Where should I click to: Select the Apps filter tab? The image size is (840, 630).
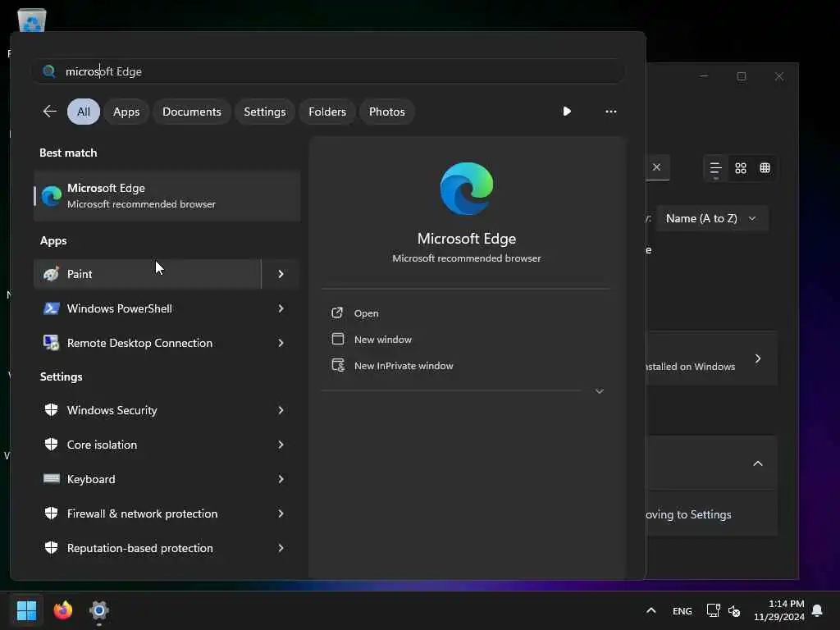point(126,112)
